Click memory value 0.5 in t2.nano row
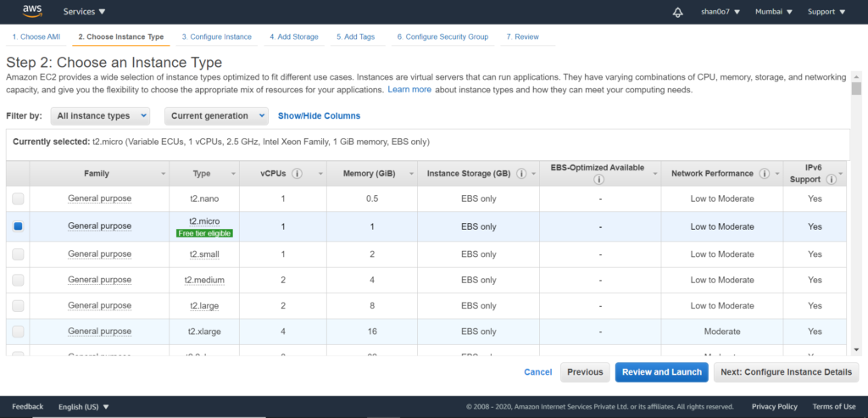 click(372, 198)
